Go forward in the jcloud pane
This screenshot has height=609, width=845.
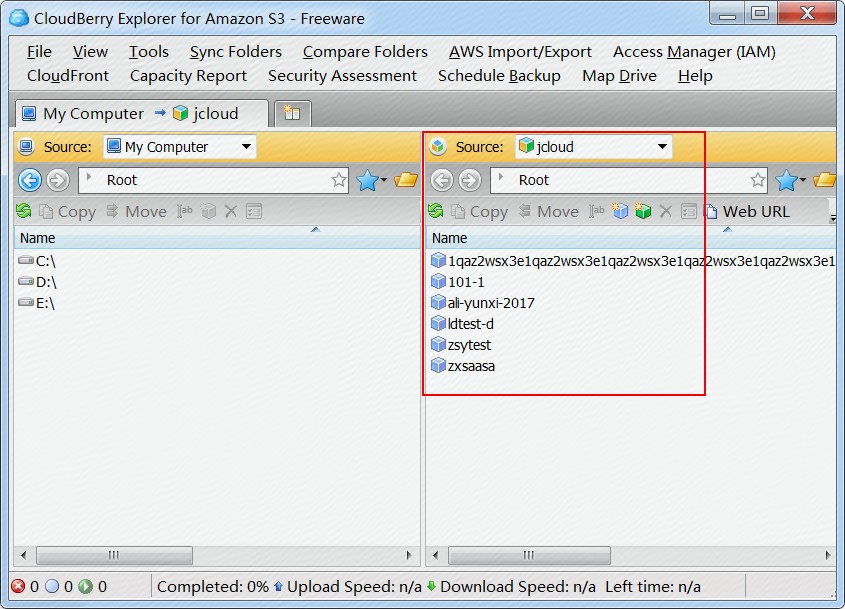click(x=469, y=180)
